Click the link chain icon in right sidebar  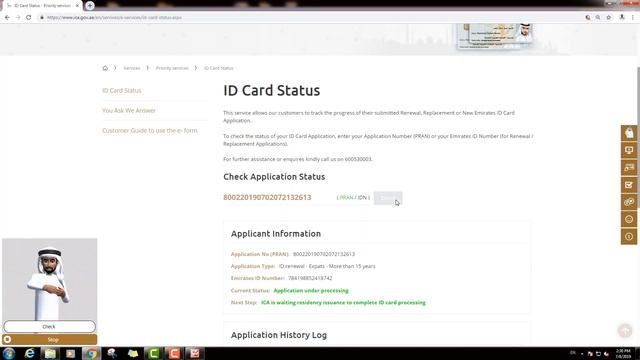[629, 202]
